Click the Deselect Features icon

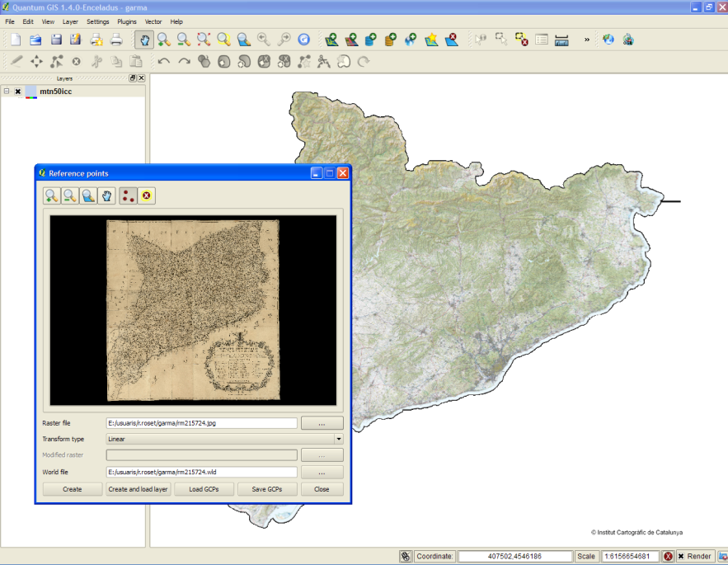[x=521, y=40]
